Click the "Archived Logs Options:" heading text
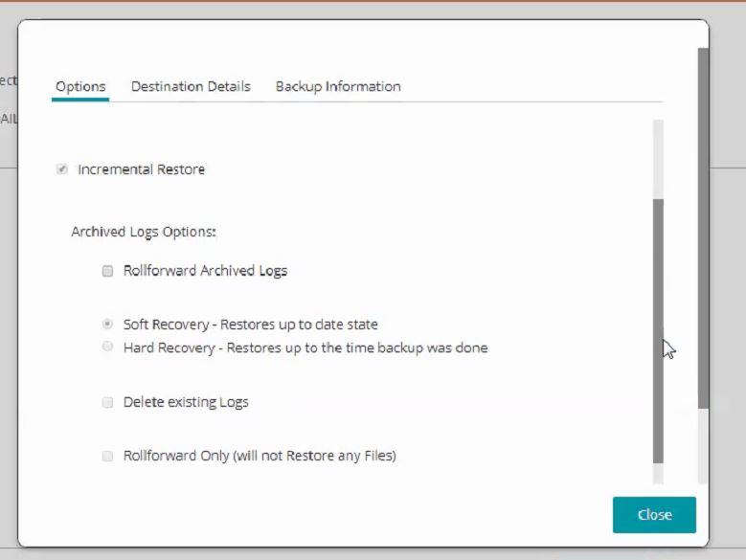This screenshot has height=560, width=746. click(x=144, y=232)
